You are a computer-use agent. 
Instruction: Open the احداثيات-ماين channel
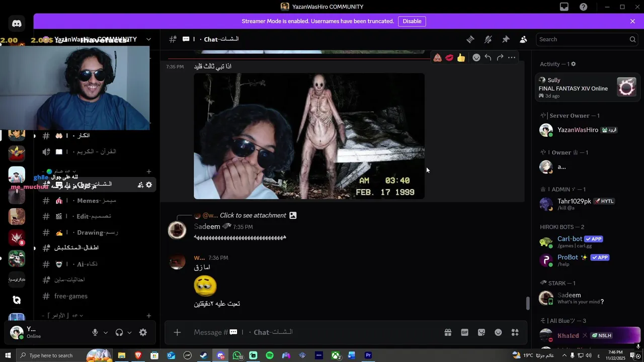coord(96,280)
